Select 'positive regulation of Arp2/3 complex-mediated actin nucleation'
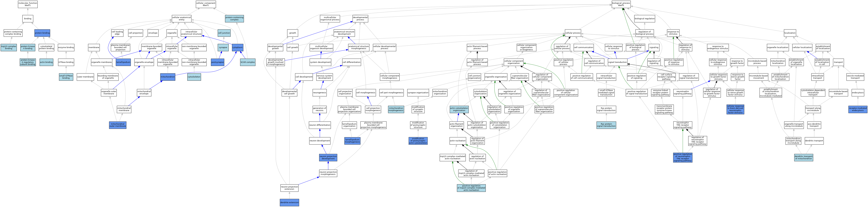This screenshot has height=207, width=868. 471,188
